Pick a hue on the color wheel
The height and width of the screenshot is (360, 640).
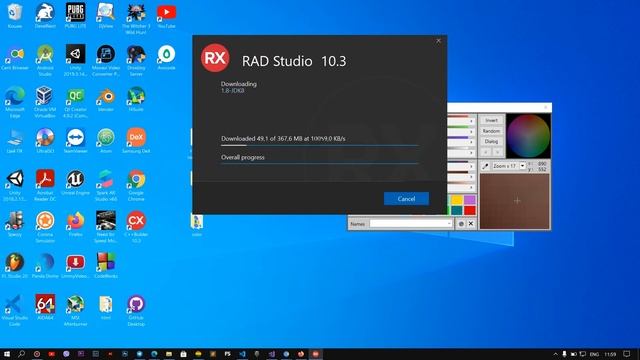pos(528,136)
